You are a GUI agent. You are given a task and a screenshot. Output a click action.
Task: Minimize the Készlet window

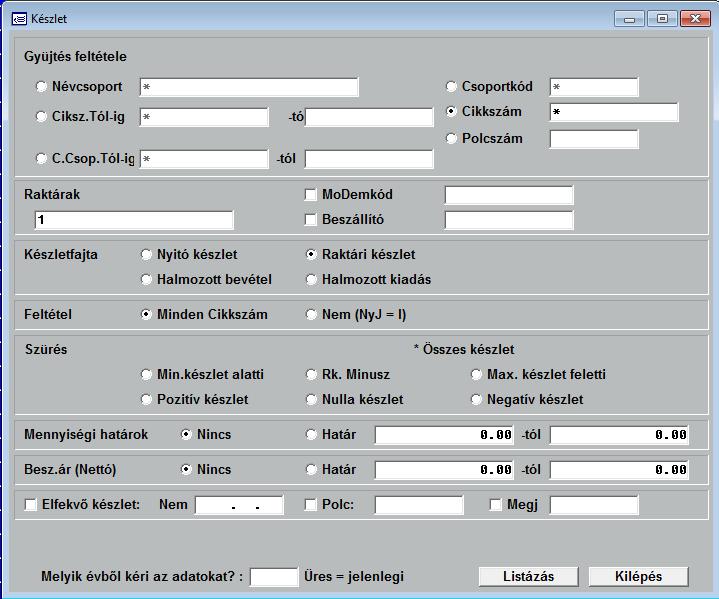629,19
